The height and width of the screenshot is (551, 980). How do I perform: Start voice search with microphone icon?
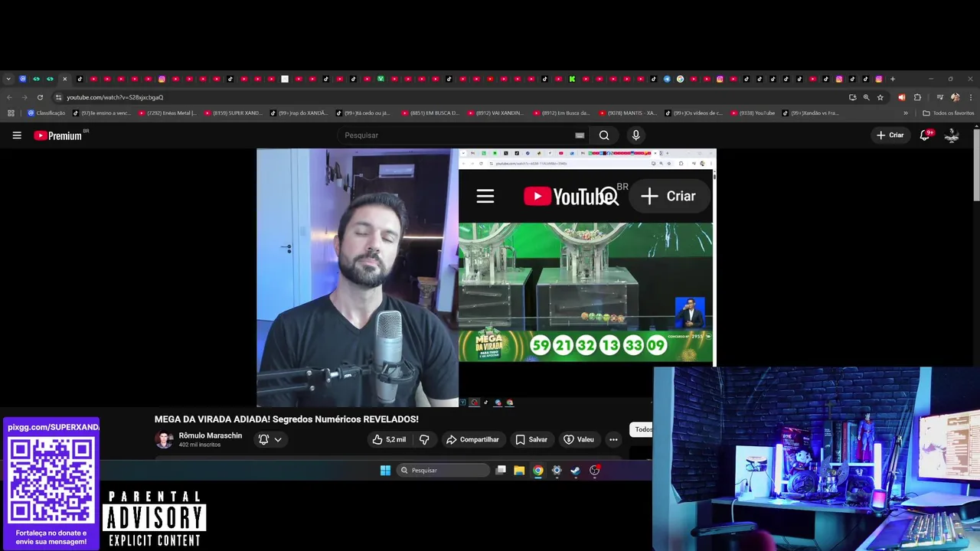pyautogui.click(x=635, y=135)
